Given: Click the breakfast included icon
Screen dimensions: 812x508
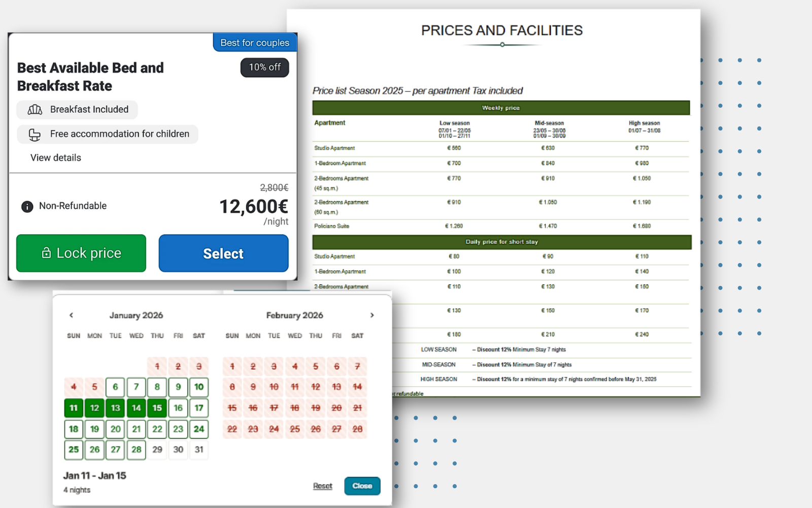Looking at the screenshot, I should pyautogui.click(x=35, y=110).
